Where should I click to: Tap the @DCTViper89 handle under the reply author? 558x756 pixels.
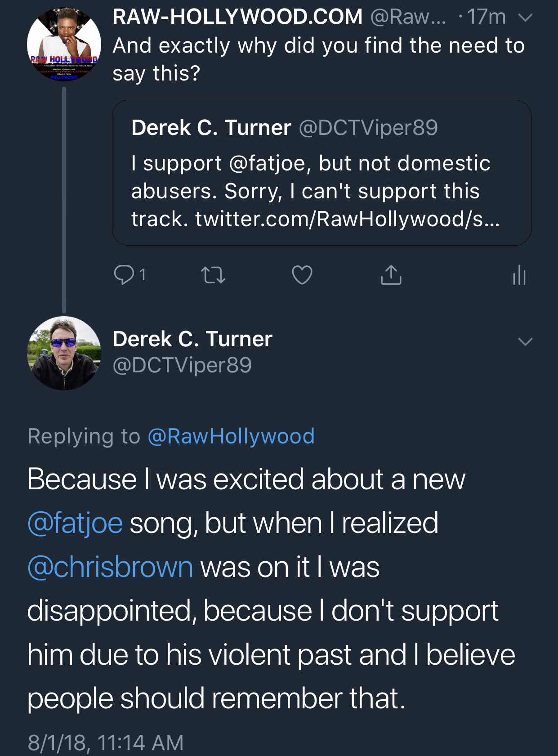[182, 365]
